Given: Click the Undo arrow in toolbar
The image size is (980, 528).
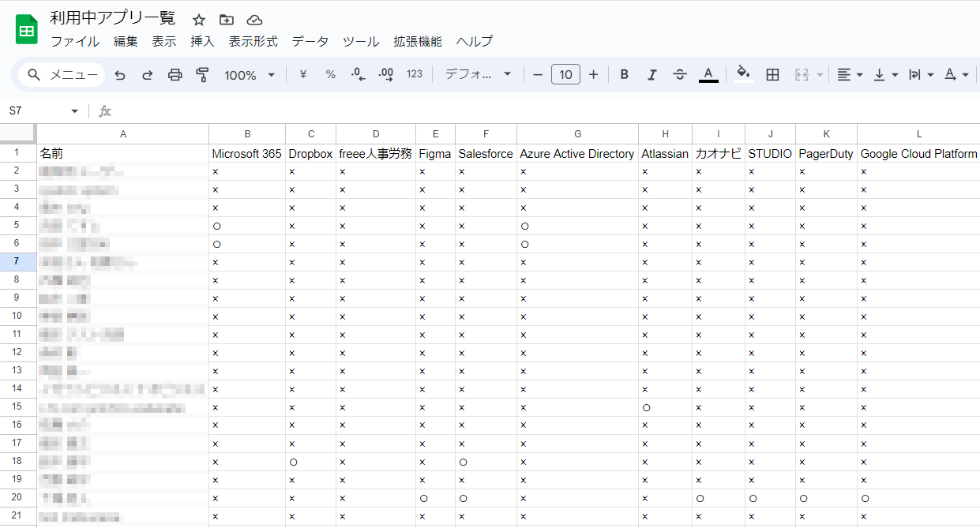Looking at the screenshot, I should (x=120, y=75).
